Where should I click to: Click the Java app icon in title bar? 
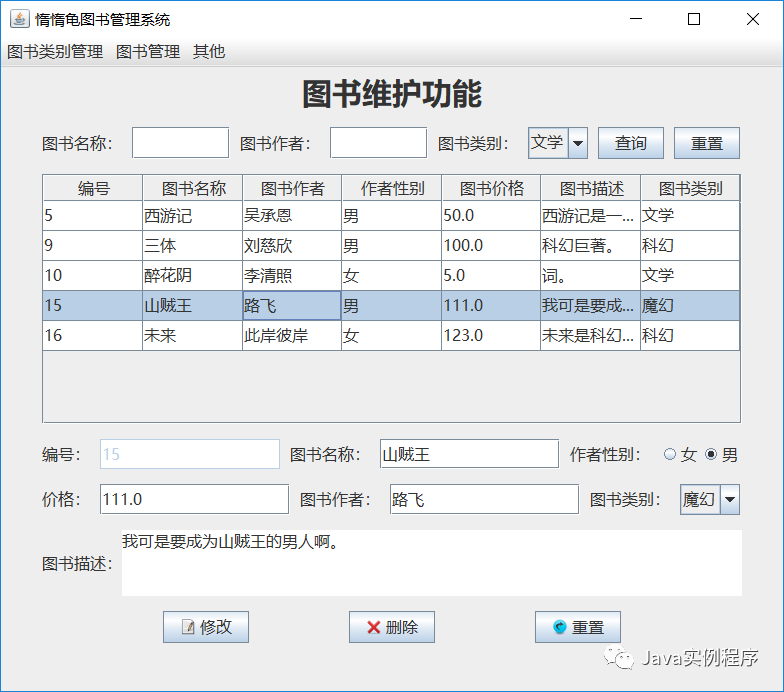click(19, 19)
